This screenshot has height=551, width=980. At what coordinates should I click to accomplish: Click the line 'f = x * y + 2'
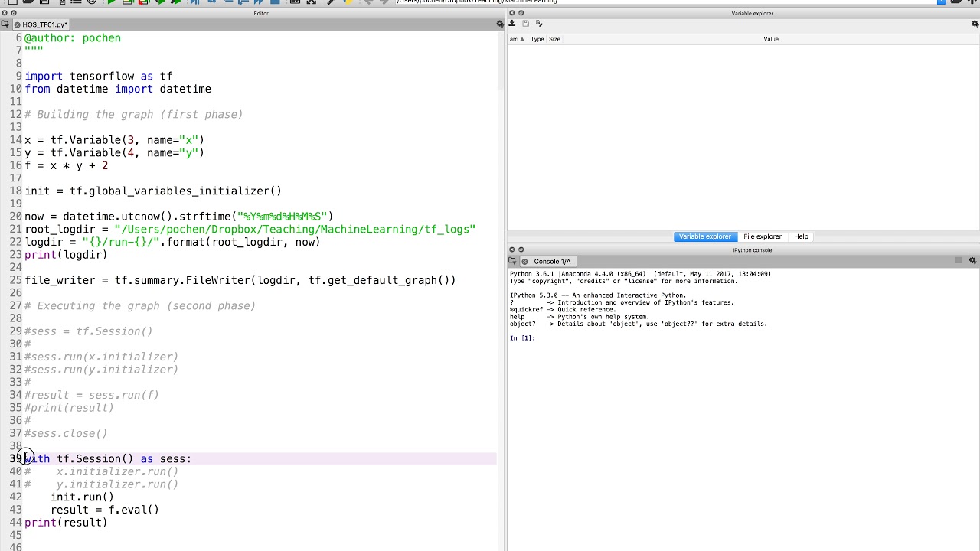pos(67,165)
